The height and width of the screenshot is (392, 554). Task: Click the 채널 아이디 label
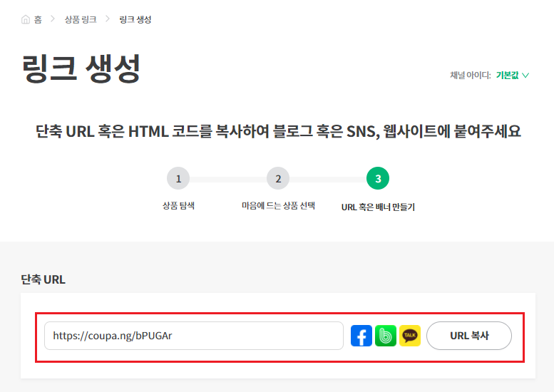pos(471,76)
